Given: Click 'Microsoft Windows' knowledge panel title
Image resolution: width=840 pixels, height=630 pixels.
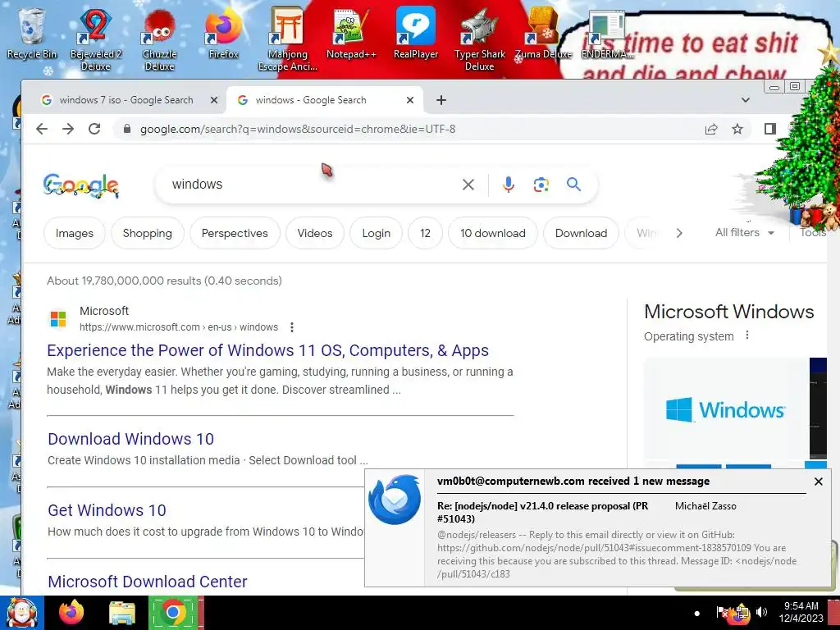Looking at the screenshot, I should click(x=729, y=312).
